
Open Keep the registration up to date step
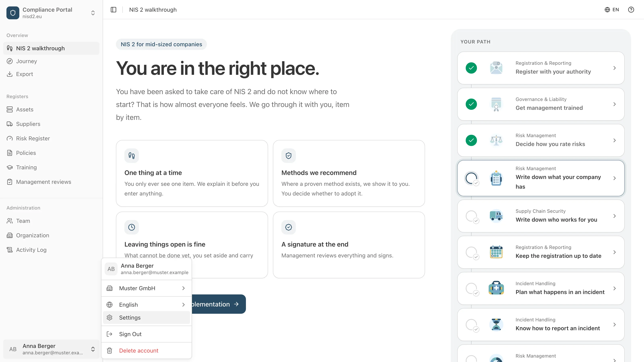click(541, 252)
